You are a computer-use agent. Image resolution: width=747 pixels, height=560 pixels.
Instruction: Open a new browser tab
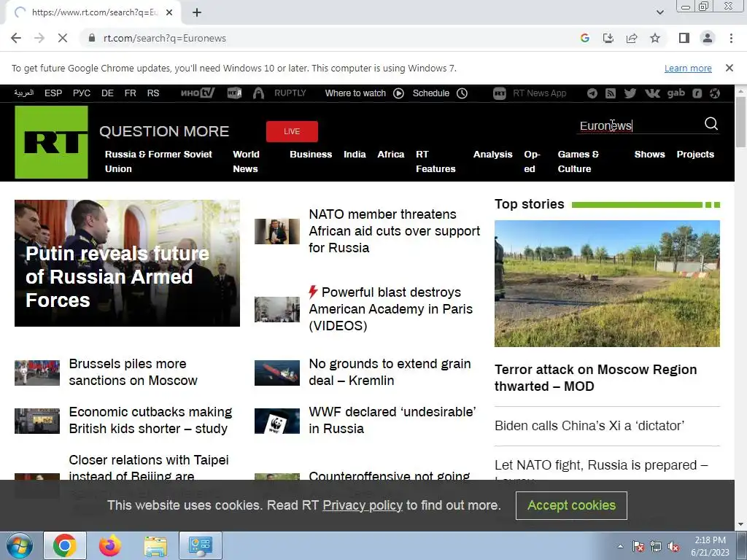click(197, 12)
